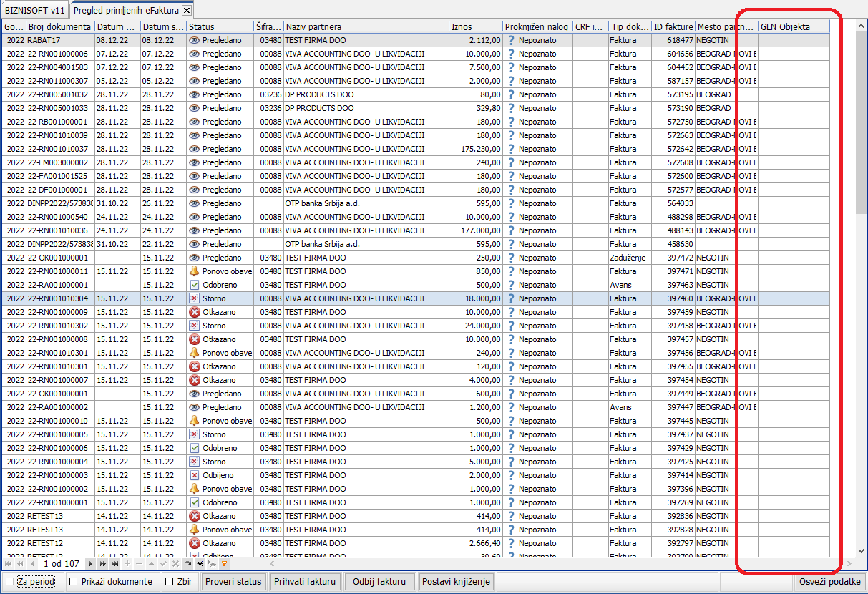Click the Prihvati fakturu button
Image resolution: width=868 pixels, height=594 pixels.
(306, 581)
